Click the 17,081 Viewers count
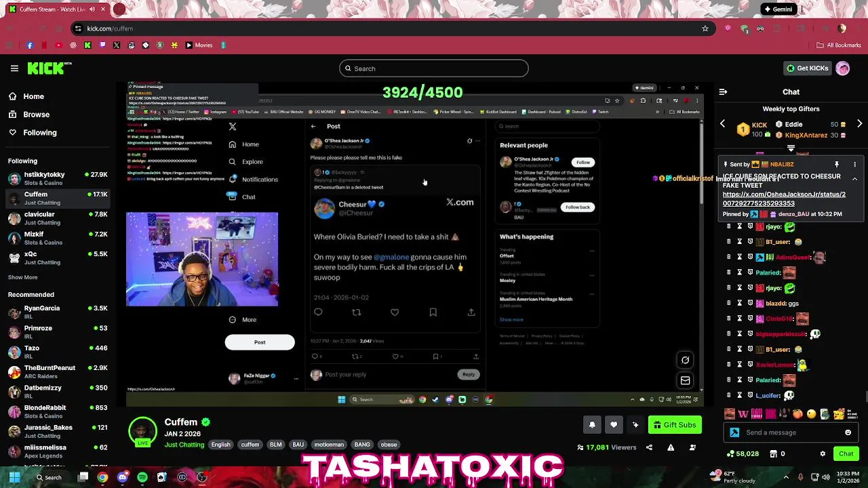The image size is (868, 488). [x=606, y=447]
